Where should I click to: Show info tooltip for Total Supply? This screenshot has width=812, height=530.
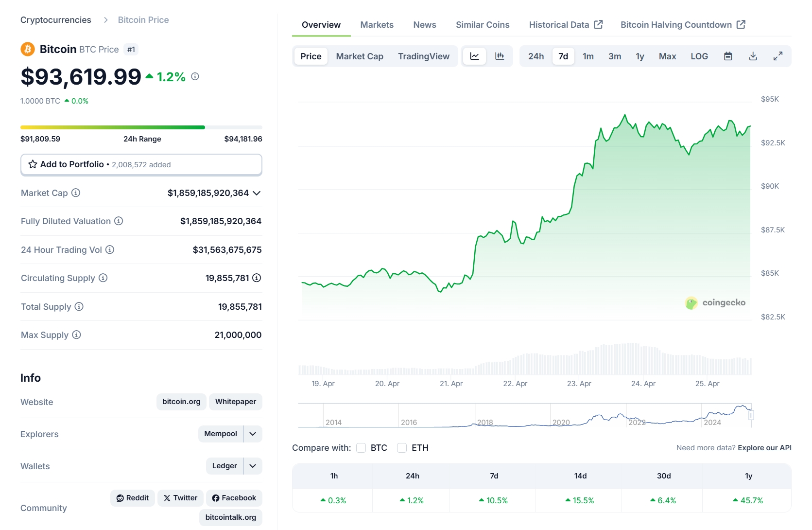pyautogui.click(x=79, y=306)
